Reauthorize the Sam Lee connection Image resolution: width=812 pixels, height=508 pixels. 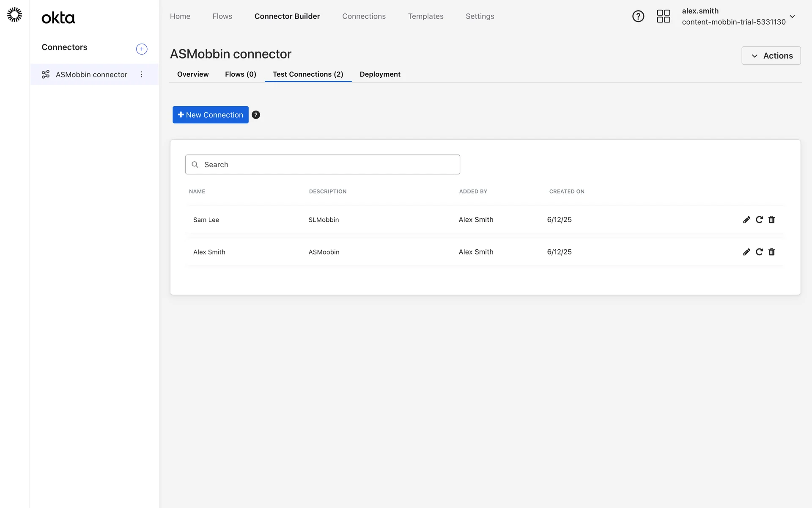759,220
